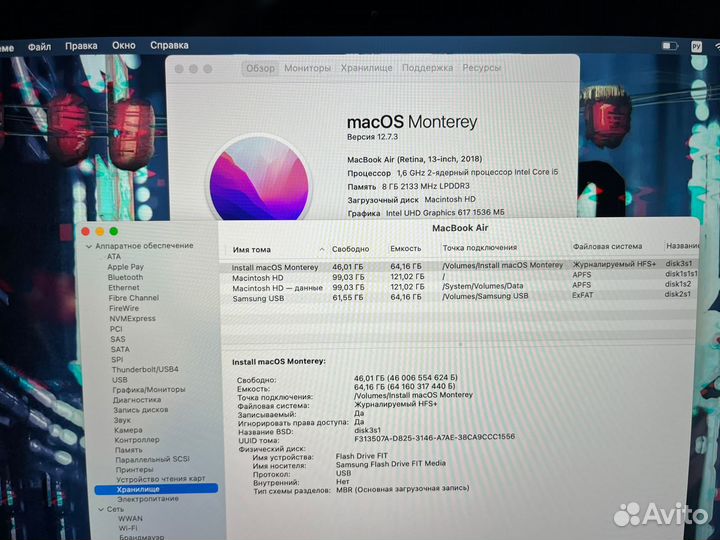Select the highlighted Хранилище sidebar item
Image resolution: width=720 pixels, height=540 pixels.
156,489
